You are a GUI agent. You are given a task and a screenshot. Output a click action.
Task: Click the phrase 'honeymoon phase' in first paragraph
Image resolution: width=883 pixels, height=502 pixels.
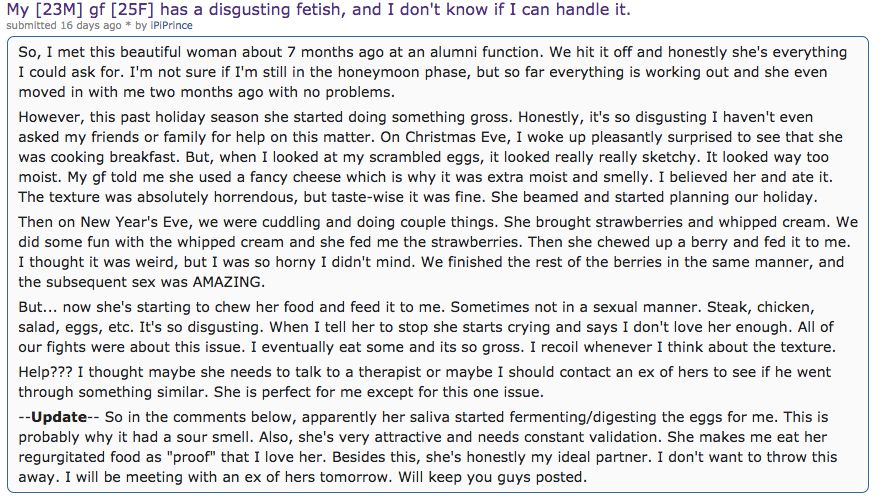(x=402, y=72)
